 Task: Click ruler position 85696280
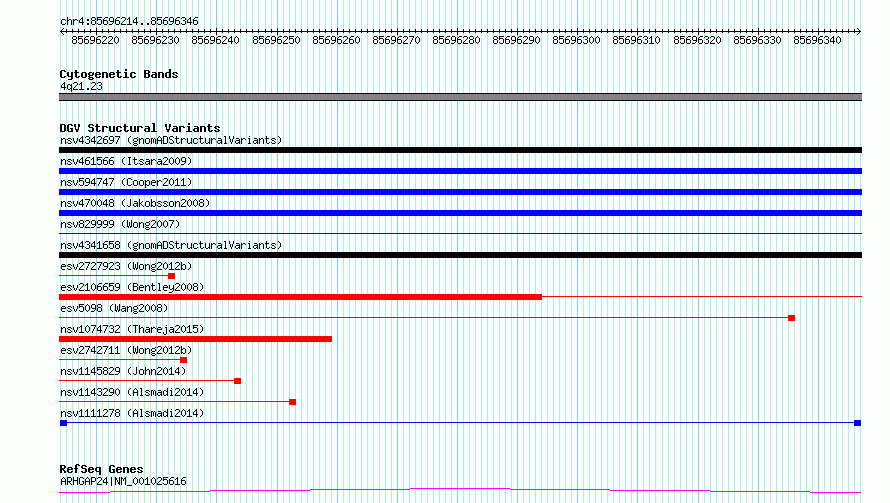(456, 40)
